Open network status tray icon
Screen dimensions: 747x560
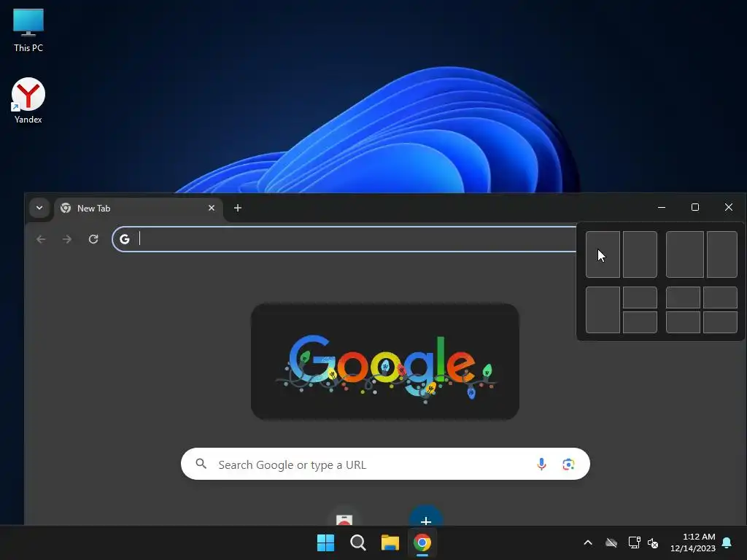click(634, 542)
